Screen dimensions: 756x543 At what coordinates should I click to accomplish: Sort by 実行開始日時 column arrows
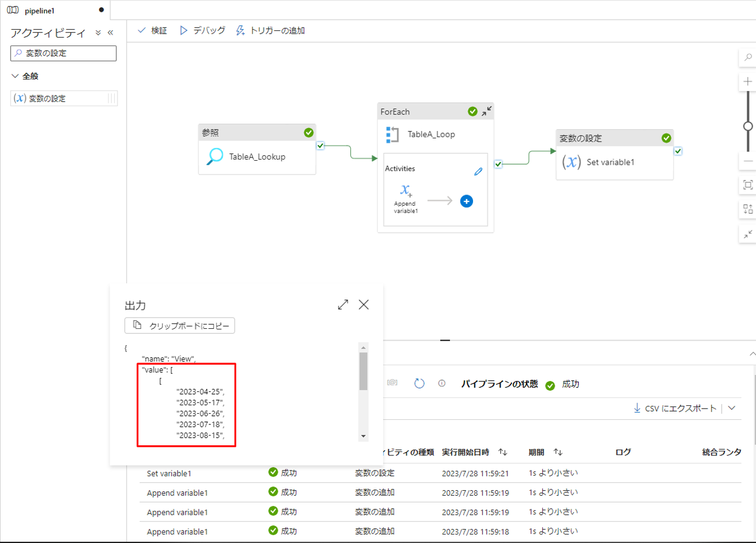click(x=503, y=452)
